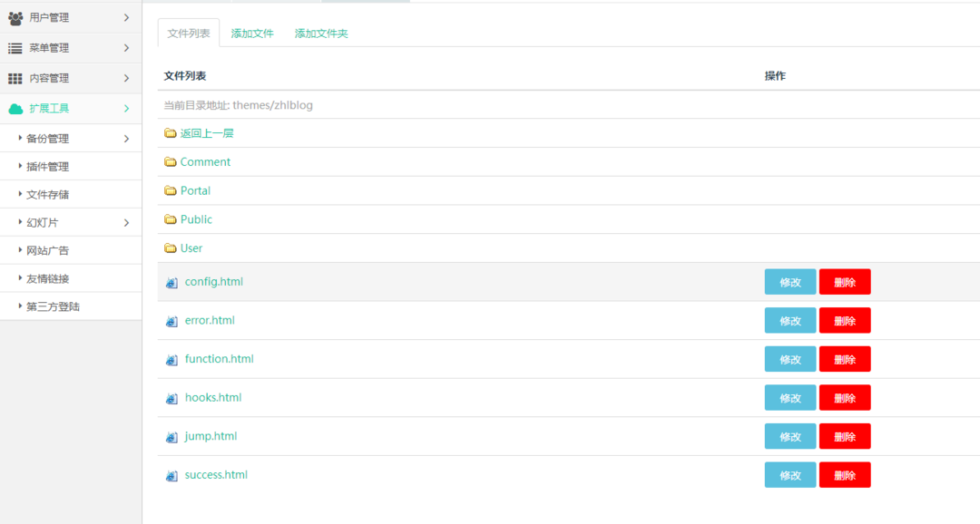Click the file icon beside error.html

click(x=171, y=321)
